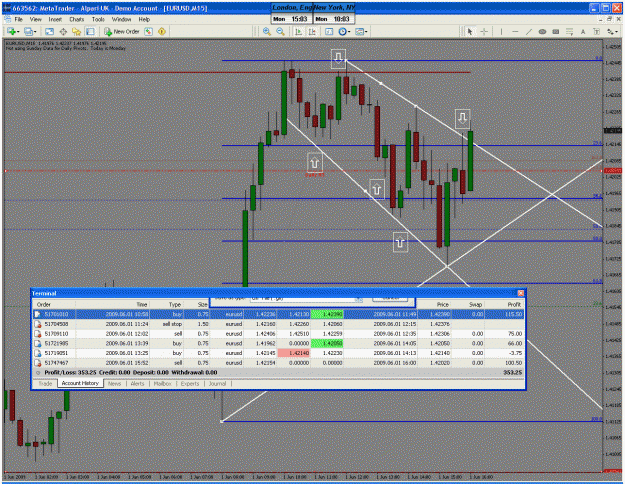Click the New Order button
Viewport: 625px width, 484px height.
(122, 31)
